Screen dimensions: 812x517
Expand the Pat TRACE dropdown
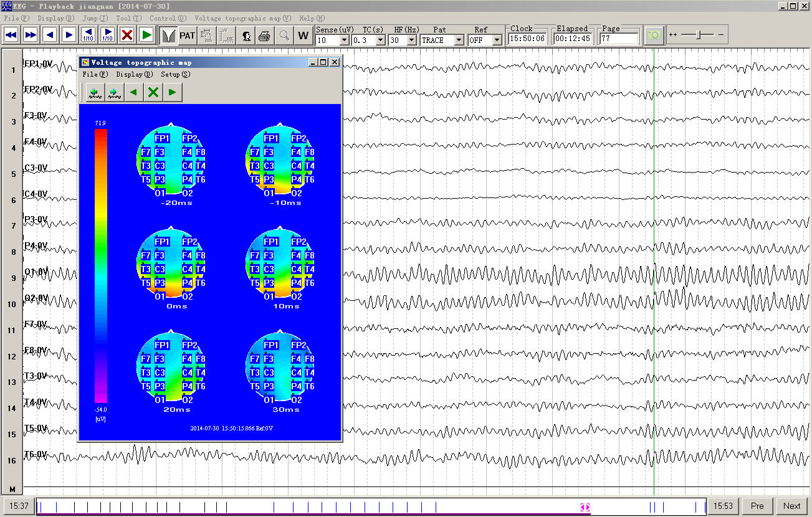pos(459,40)
